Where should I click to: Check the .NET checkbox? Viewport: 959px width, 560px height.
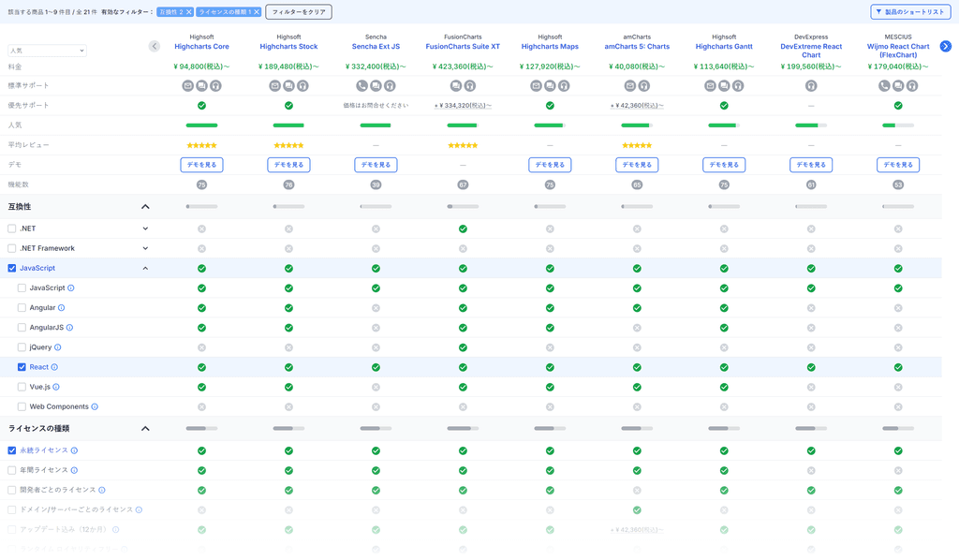click(x=11, y=228)
